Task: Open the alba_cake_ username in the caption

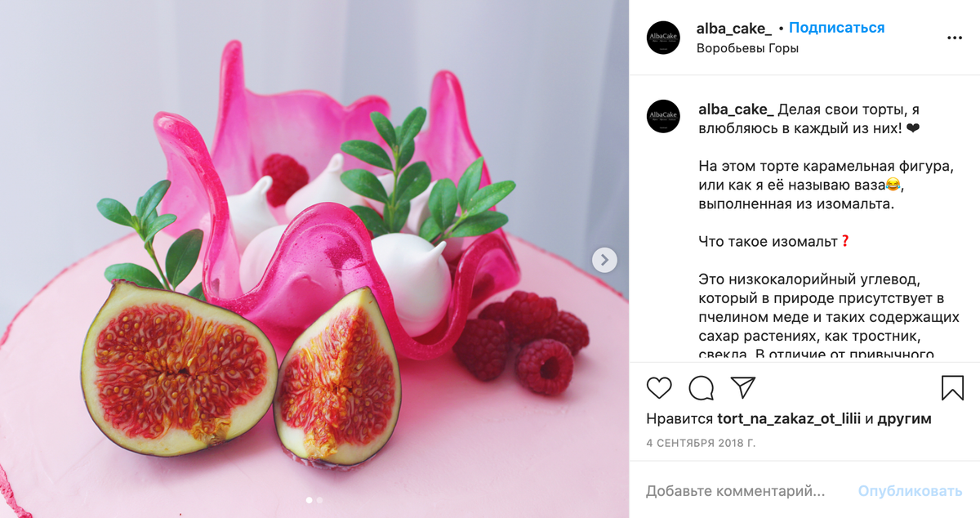Action: click(x=736, y=109)
